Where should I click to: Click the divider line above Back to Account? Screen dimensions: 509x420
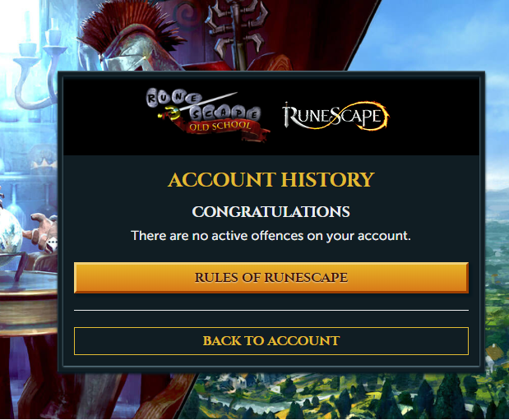click(271, 311)
